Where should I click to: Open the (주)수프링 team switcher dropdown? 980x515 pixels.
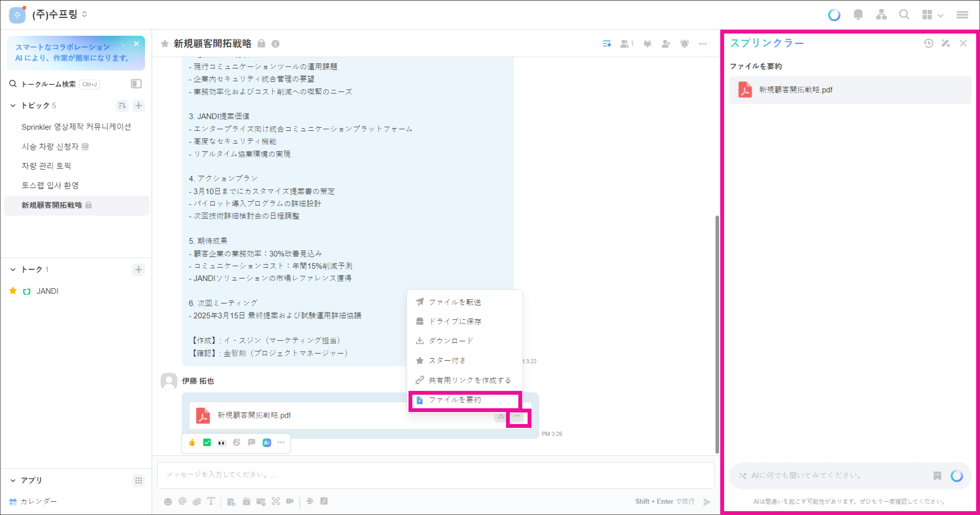tap(57, 14)
